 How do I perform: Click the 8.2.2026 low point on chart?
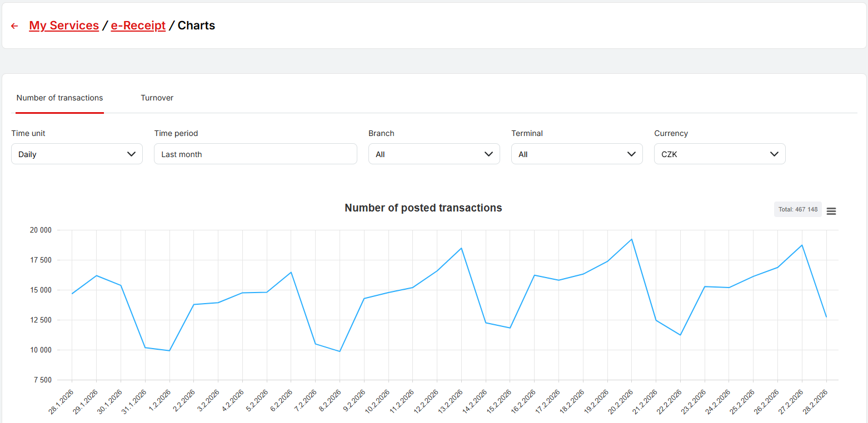click(340, 351)
